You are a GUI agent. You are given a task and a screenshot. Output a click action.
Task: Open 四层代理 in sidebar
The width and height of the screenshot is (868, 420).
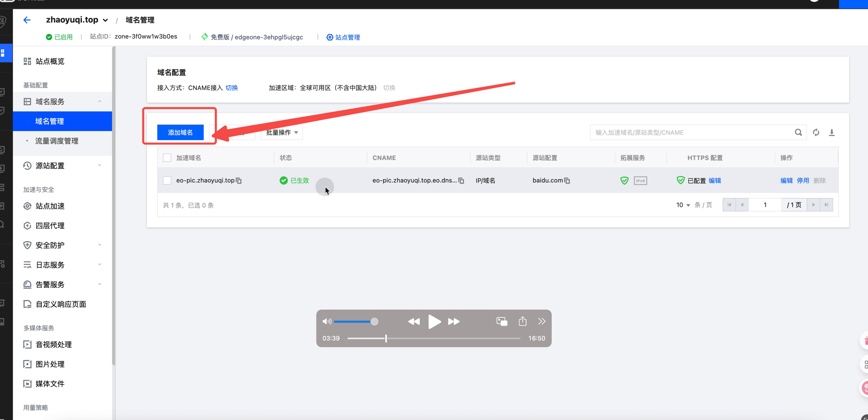(x=50, y=226)
